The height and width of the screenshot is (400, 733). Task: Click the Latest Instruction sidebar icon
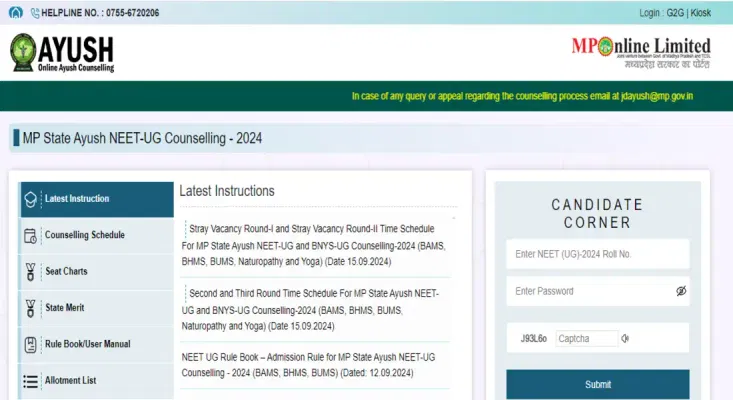tap(30, 199)
